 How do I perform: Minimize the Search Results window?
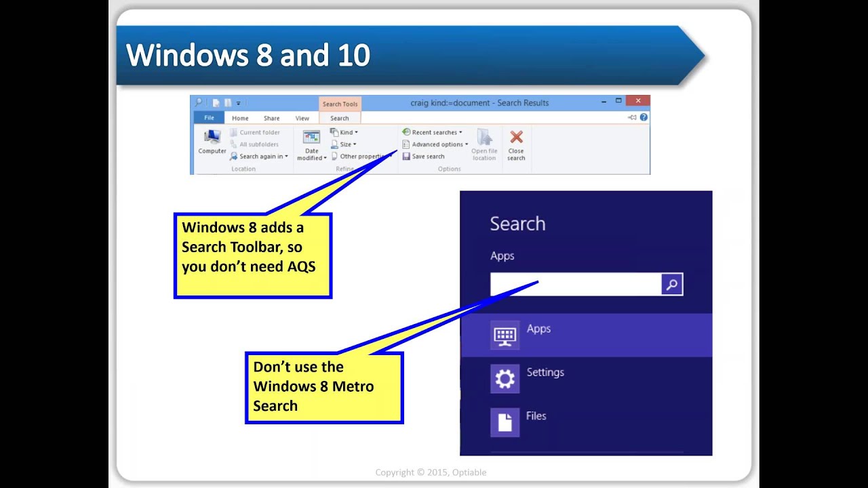[604, 102]
